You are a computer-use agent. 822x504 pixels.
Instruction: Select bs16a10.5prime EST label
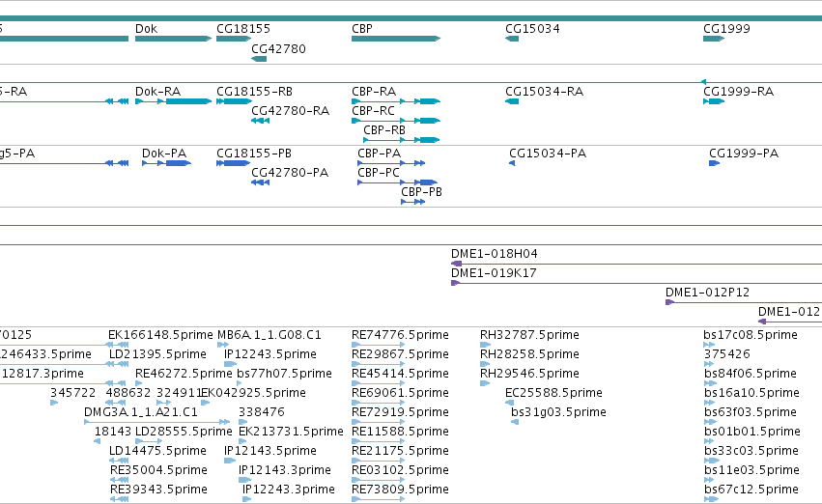click(x=751, y=393)
